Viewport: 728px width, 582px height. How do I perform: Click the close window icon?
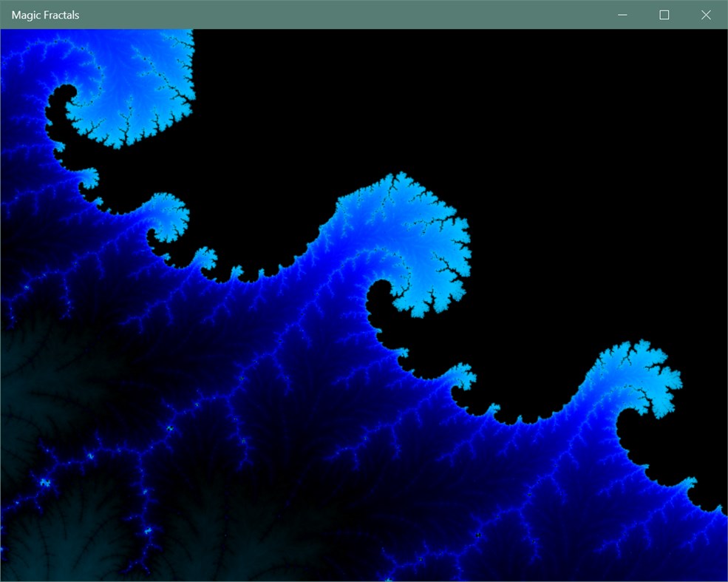(x=706, y=15)
